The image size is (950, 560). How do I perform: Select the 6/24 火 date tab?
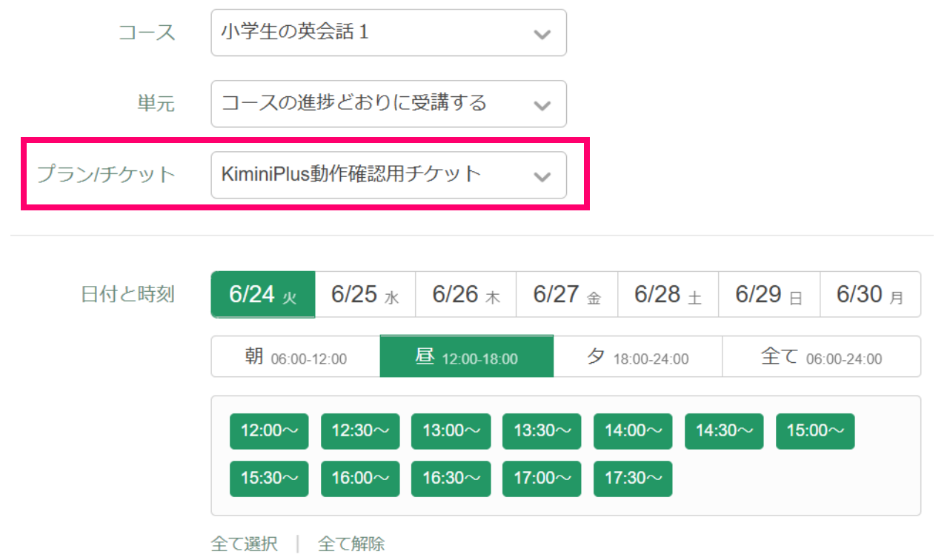tap(263, 295)
